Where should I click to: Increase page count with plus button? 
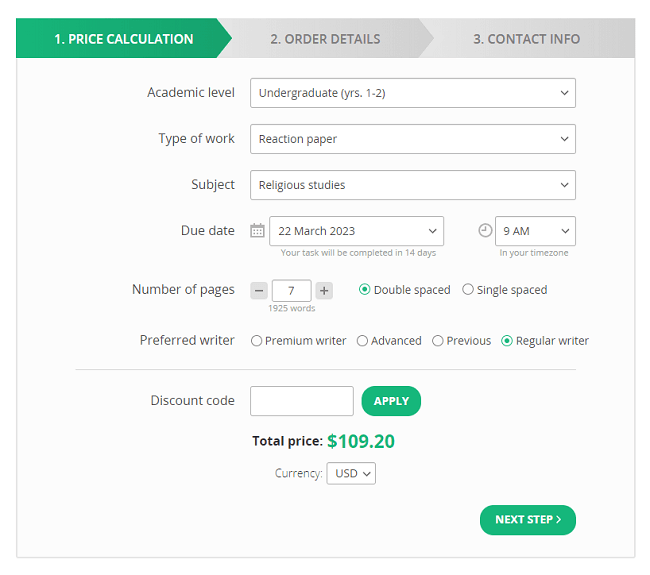coord(324,290)
